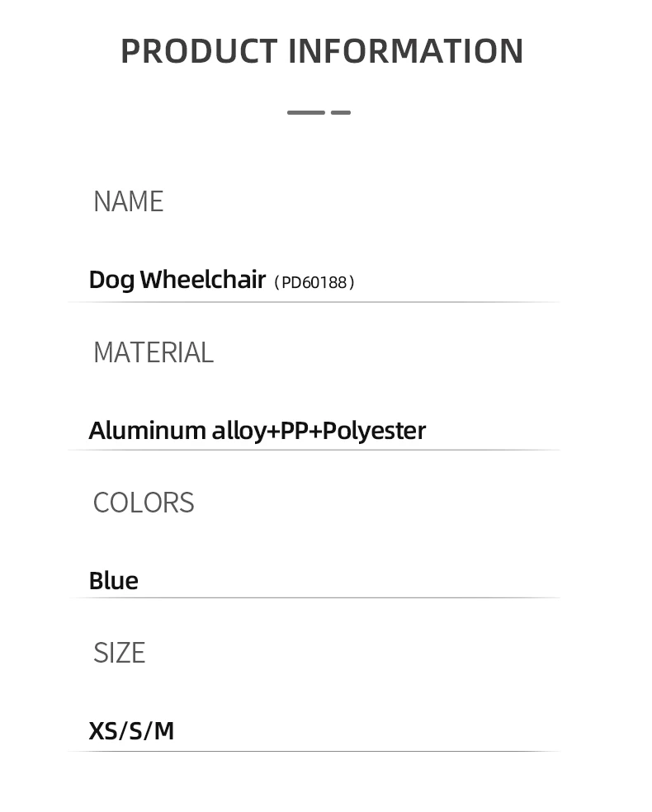
Task: Click the divider line under Dog Wheelchair
Action: tap(314, 302)
